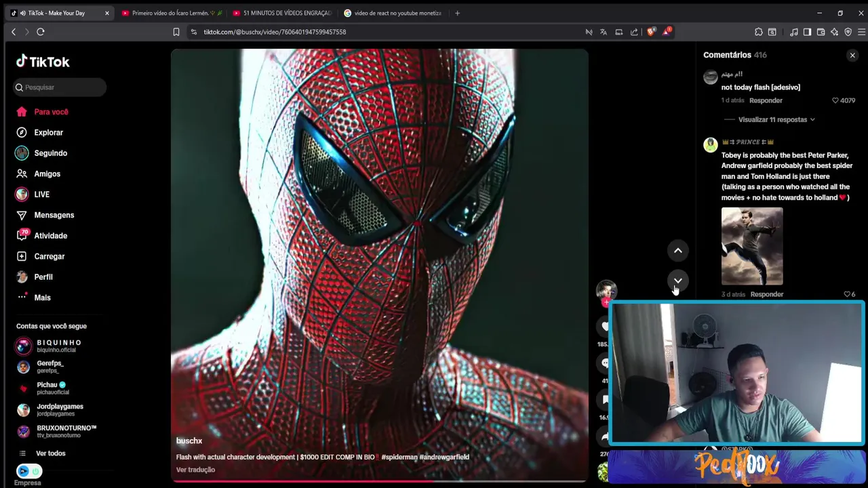Image resolution: width=868 pixels, height=488 pixels.
Task: Like the 'not today flash' comment
Action: (835, 100)
